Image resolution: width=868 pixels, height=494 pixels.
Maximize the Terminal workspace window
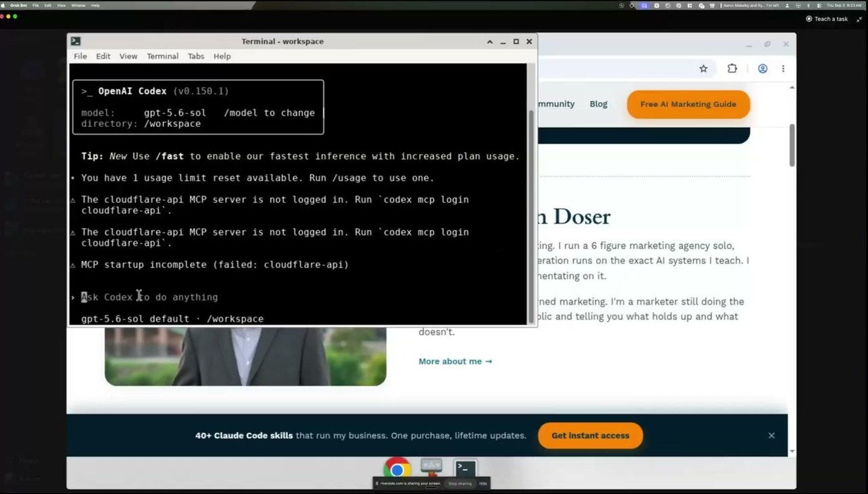(516, 41)
